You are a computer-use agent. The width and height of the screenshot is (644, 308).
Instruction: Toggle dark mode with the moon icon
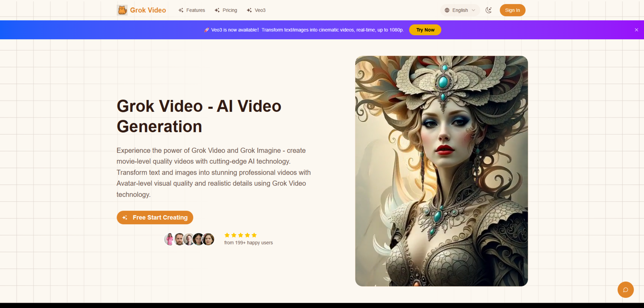[x=489, y=10]
